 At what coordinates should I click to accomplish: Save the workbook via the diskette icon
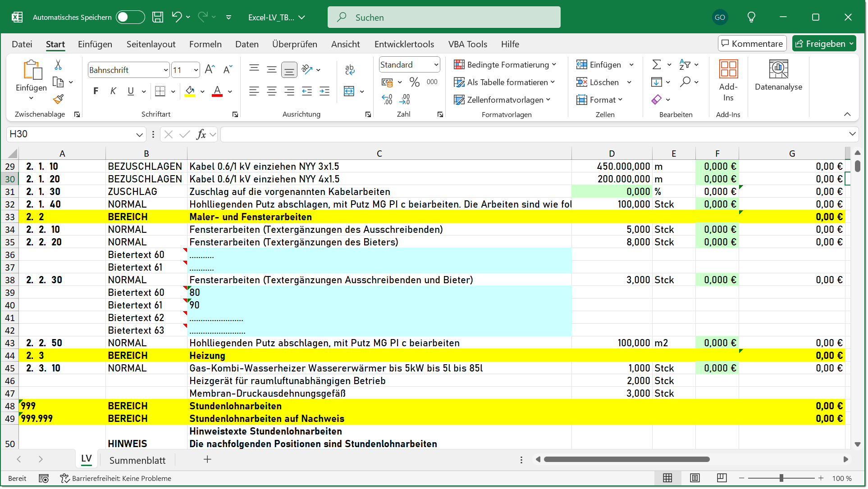point(157,16)
